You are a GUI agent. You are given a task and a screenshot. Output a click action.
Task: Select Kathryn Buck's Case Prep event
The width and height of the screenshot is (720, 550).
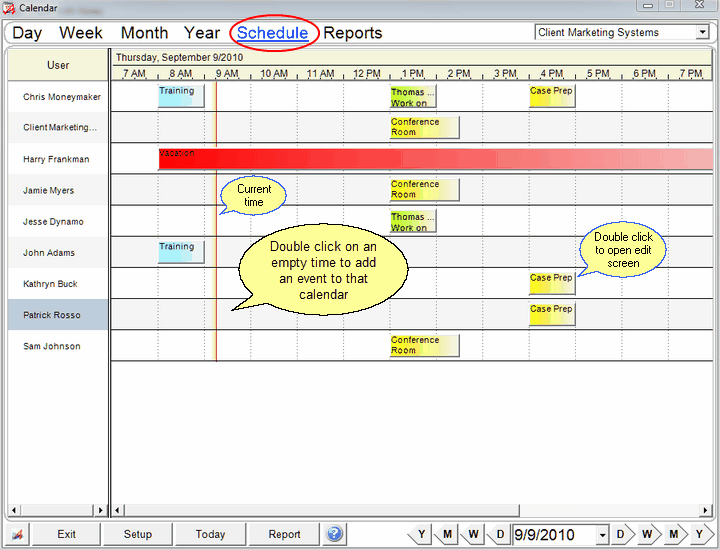552,283
